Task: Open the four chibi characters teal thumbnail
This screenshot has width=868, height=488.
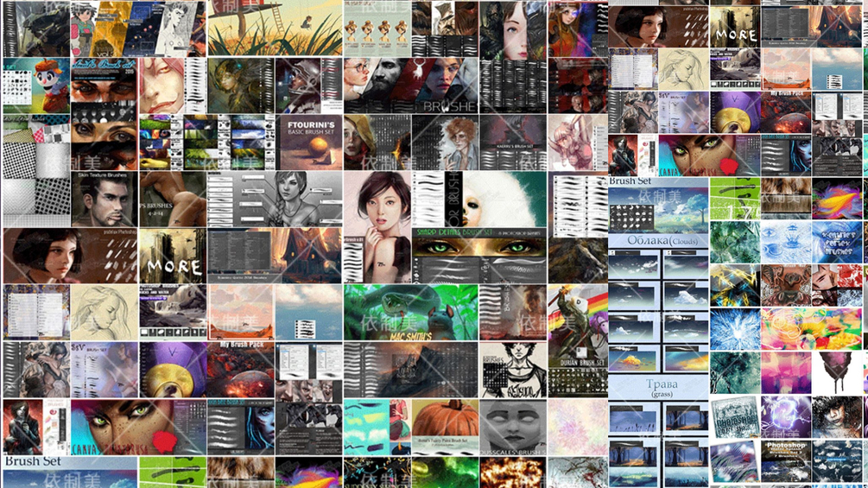Action: tap(377, 29)
